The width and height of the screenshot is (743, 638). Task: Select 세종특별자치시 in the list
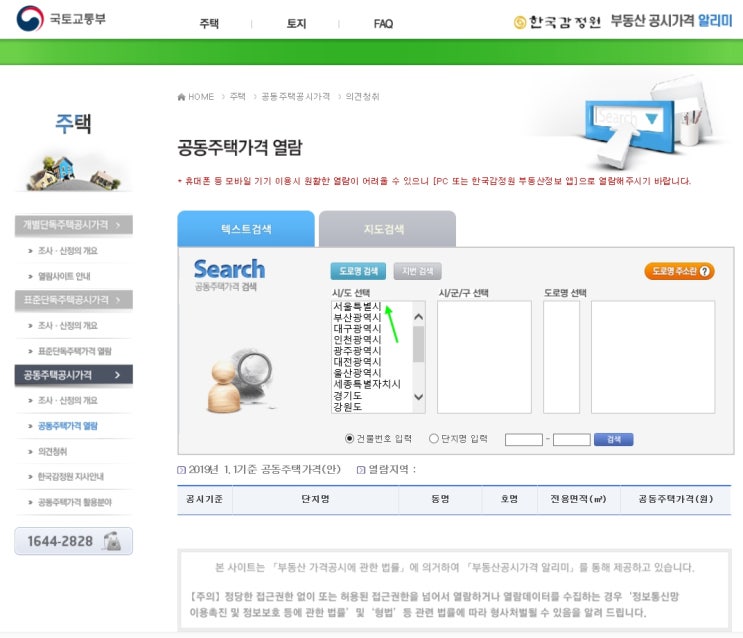367,384
